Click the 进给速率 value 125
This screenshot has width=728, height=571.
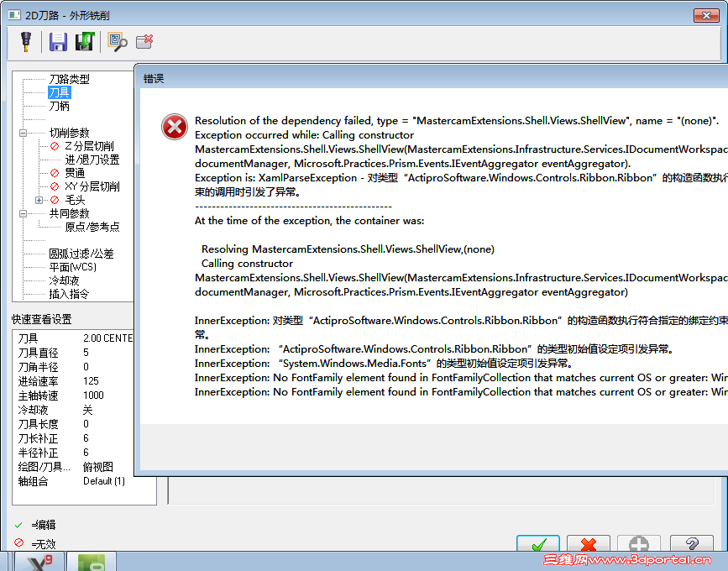(91, 381)
